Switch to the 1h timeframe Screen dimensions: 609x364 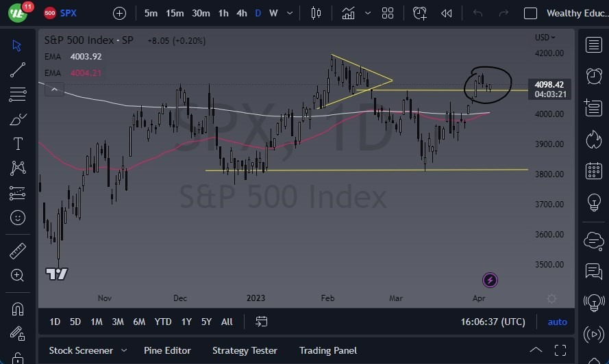[x=223, y=14]
